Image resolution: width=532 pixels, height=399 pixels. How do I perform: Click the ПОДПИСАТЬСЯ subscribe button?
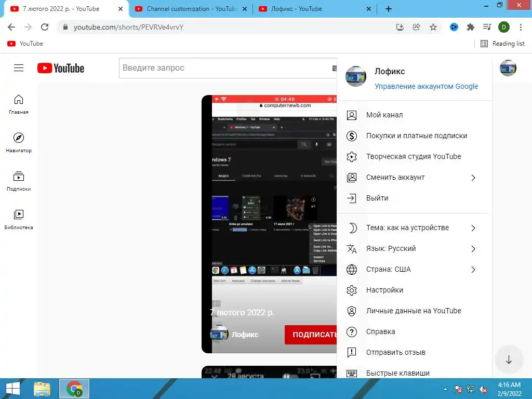[311, 335]
